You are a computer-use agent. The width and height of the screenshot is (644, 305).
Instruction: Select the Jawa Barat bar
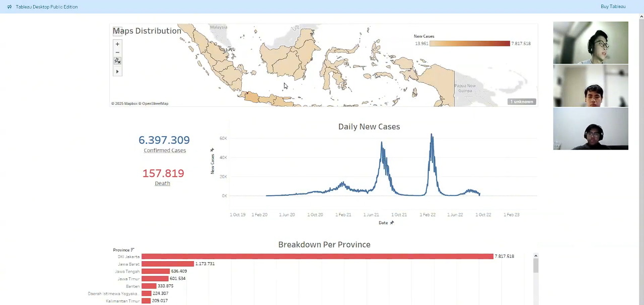coord(168,264)
